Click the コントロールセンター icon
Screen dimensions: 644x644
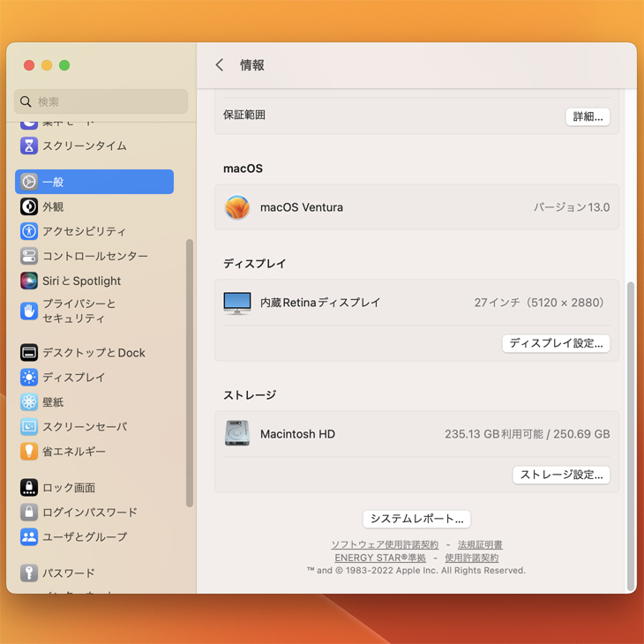pyautogui.click(x=29, y=256)
